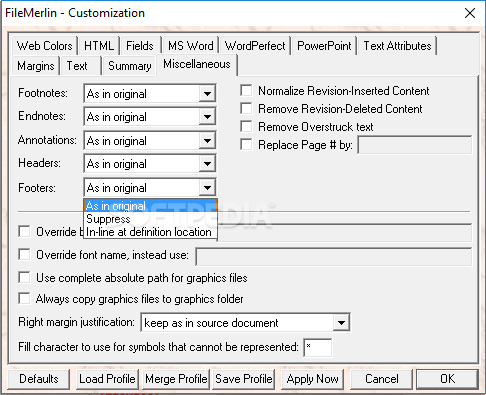The image size is (486, 395).
Task: Check Override font name, instead use
Action: point(24,255)
